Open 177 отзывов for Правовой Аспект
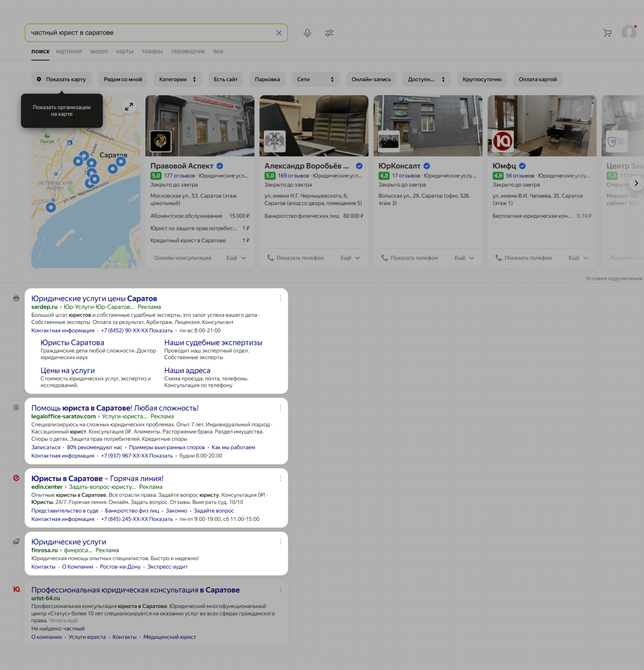Viewport: 644px width, 670px height. [179, 176]
